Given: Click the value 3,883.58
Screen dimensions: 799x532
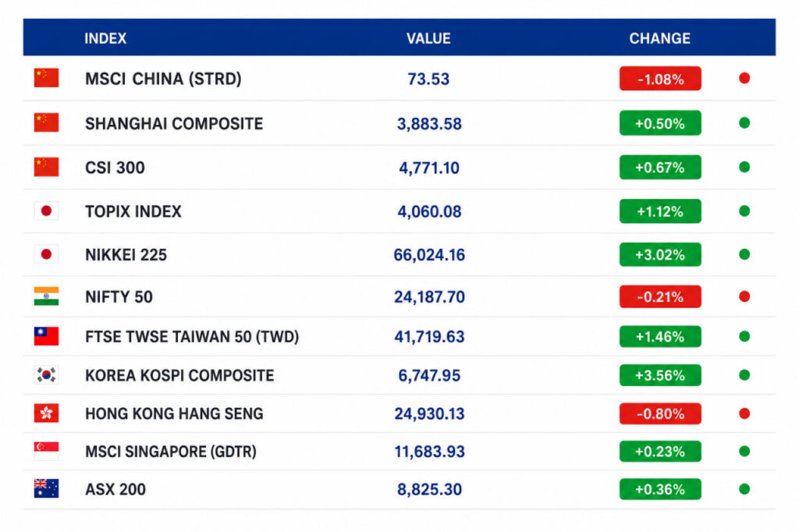Looking at the screenshot, I should click(429, 124).
